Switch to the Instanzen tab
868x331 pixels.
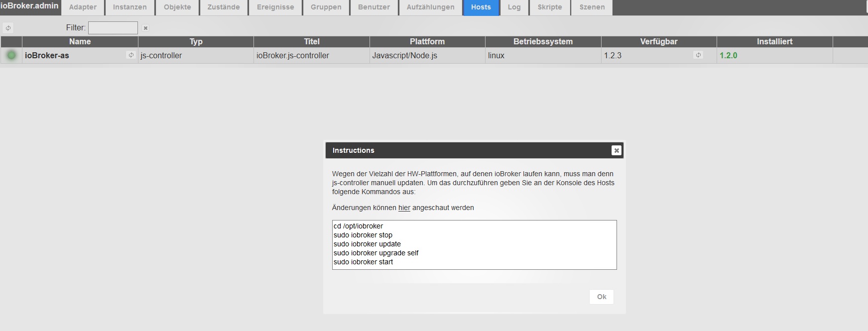[x=129, y=7]
